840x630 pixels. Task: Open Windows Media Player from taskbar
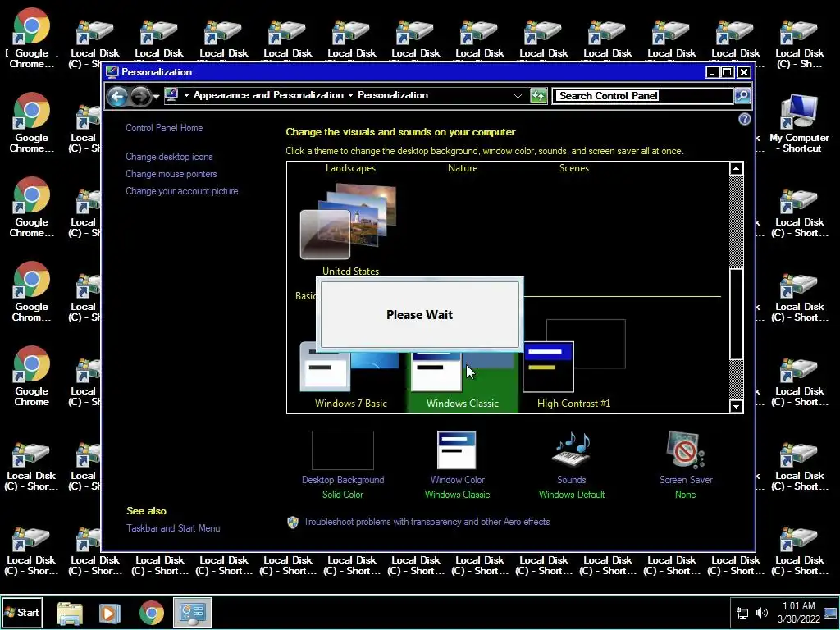point(109,613)
